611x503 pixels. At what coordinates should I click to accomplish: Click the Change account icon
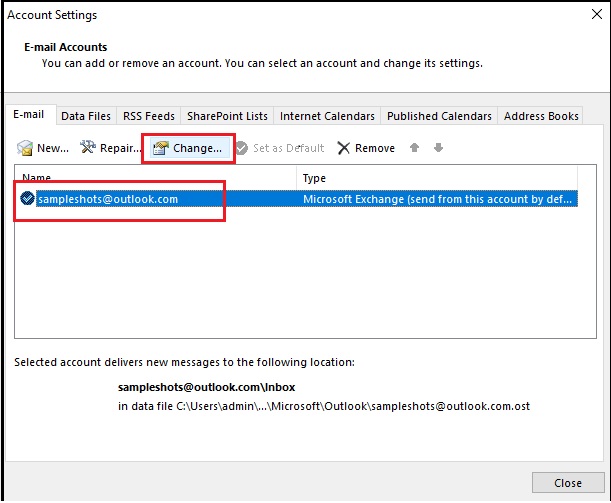point(161,148)
